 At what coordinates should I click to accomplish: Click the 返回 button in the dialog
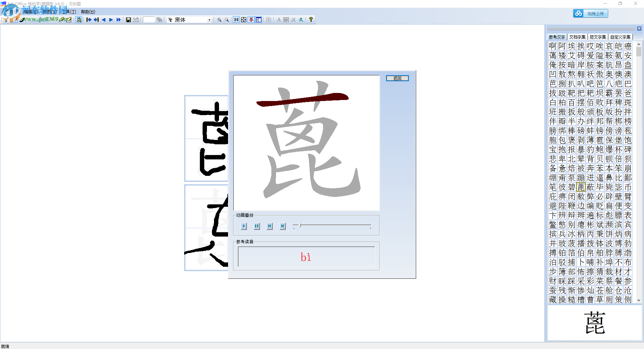397,78
